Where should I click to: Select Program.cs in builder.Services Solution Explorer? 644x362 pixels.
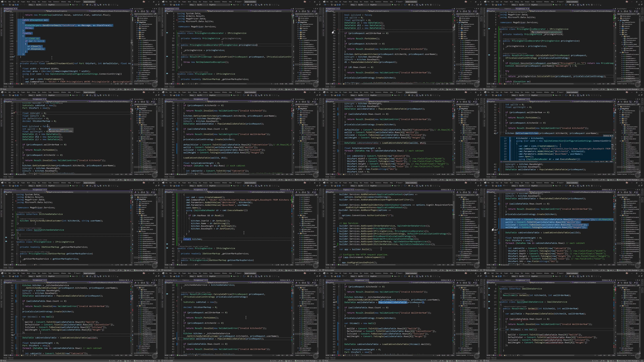pos(466,256)
